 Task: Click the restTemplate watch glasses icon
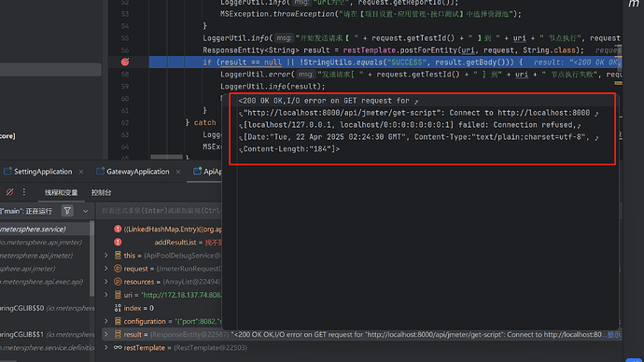pyautogui.click(x=118, y=347)
